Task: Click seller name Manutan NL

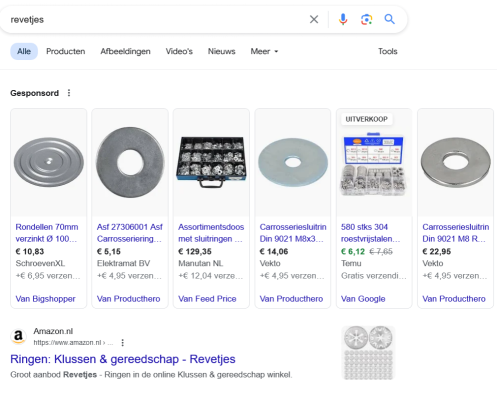Action: pos(200,263)
